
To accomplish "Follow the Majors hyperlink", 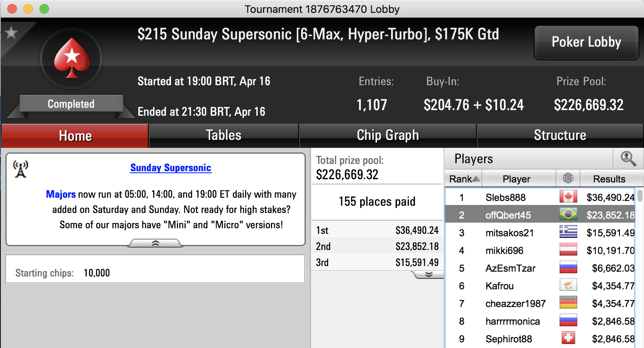I will coord(61,194).
